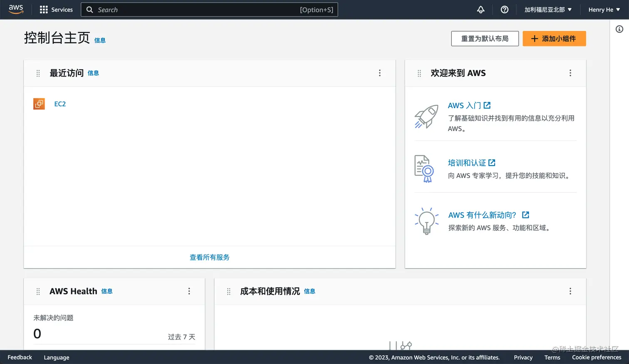Open 查看所有服务 link
Viewport: 629px width, 364px height.
210,258
